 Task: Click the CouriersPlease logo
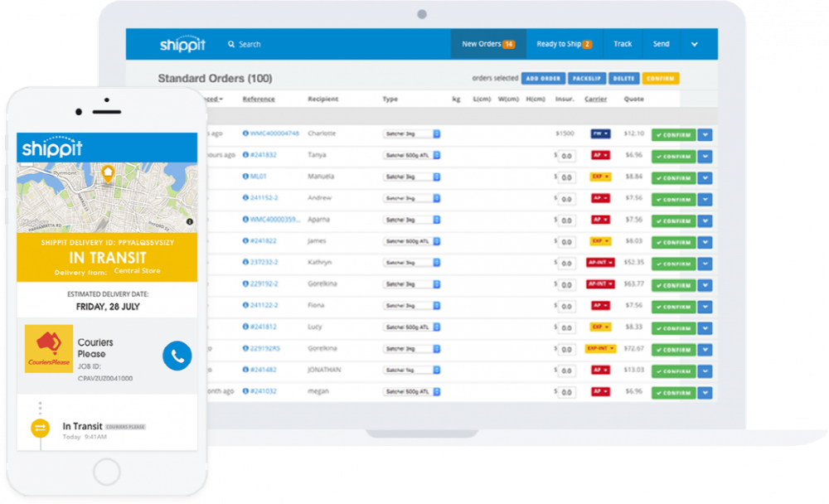(x=49, y=349)
